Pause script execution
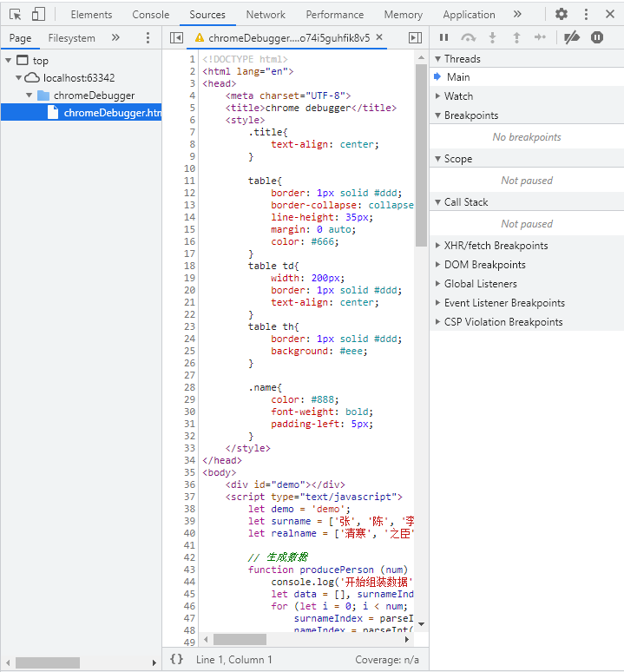Image resolution: width=624 pixels, height=672 pixels. [x=443, y=37]
